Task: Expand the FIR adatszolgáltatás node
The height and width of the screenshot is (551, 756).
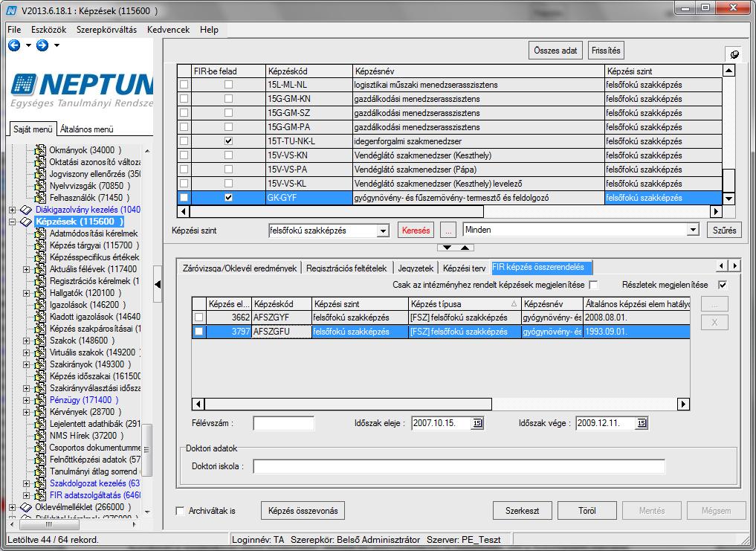Action: click(27, 495)
